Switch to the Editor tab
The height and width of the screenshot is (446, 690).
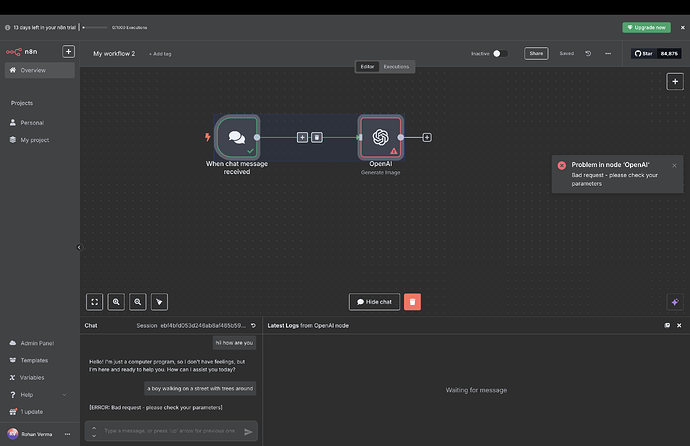367,67
